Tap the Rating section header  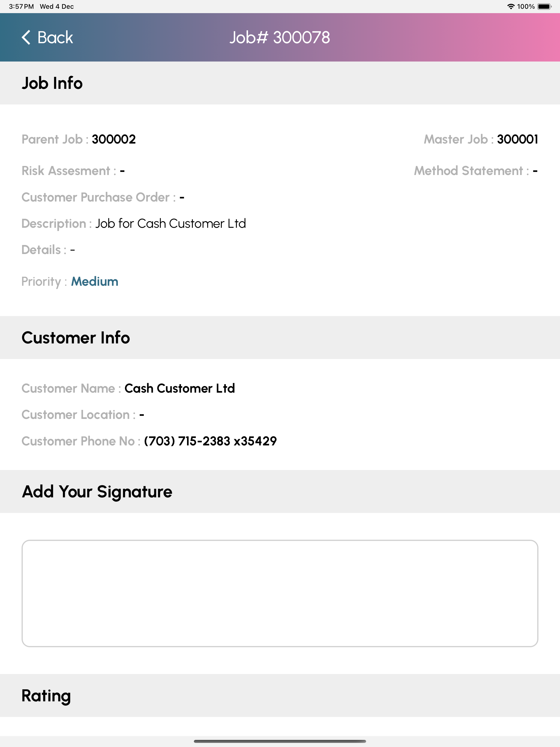click(x=280, y=696)
